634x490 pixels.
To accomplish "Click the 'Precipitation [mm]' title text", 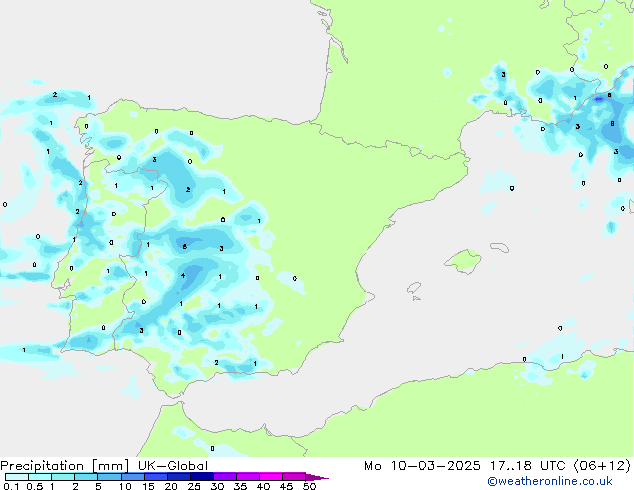I will pyautogui.click(x=65, y=466).
